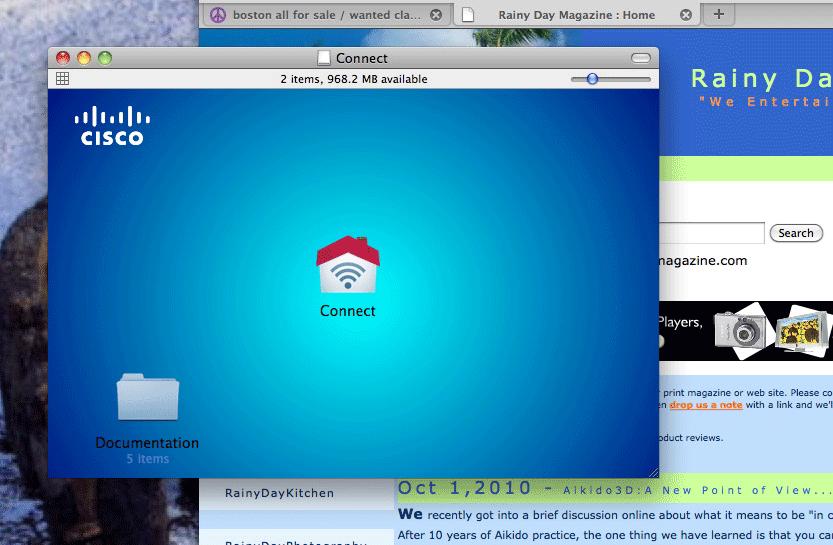Click the icon view grid button in Finder
This screenshot has height=545, width=833.
tap(62, 79)
